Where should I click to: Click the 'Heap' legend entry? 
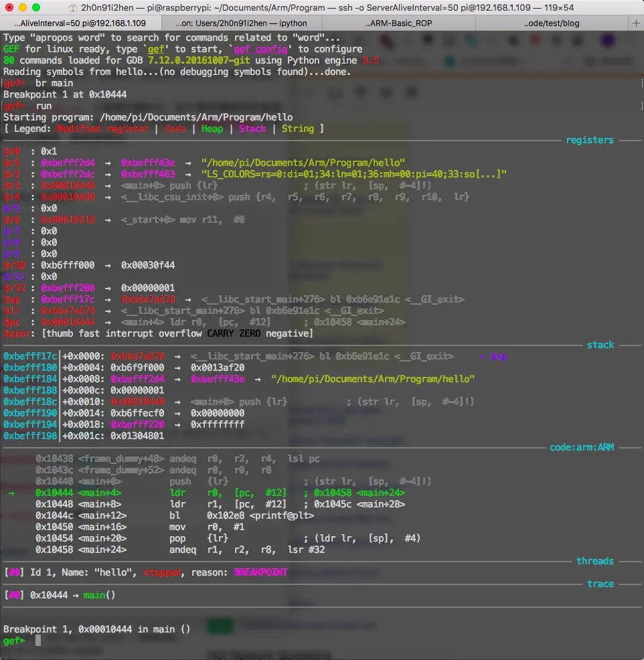212,129
